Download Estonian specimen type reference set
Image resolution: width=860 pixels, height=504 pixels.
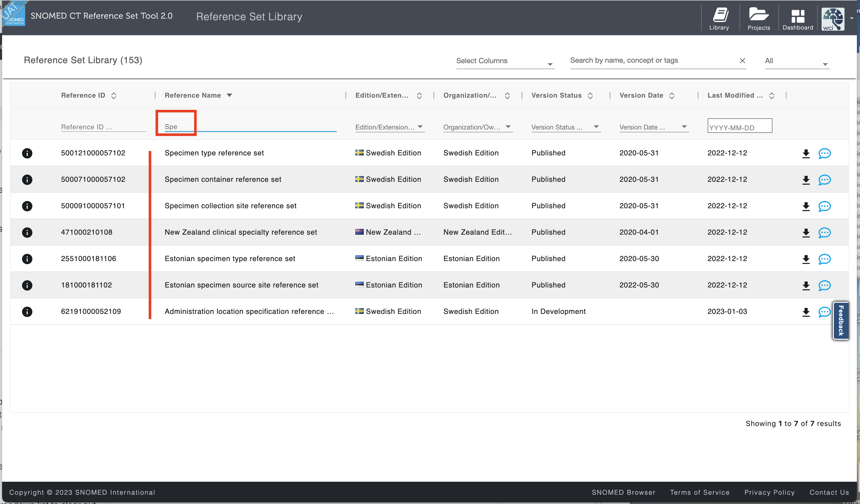pyautogui.click(x=806, y=259)
